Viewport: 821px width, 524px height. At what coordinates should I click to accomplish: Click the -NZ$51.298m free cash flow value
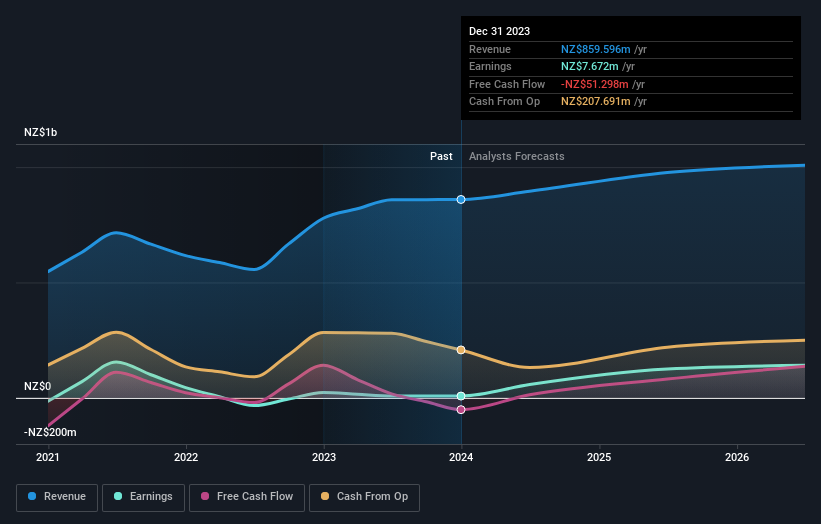[594, 84]
